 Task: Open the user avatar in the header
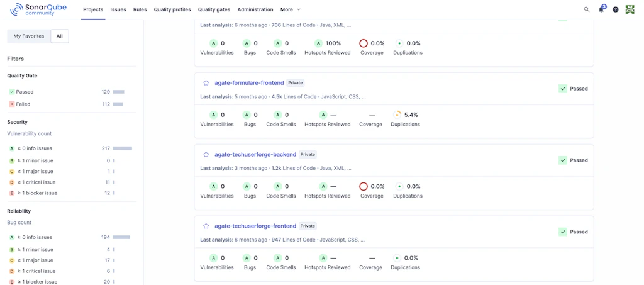tap(630, 9)
